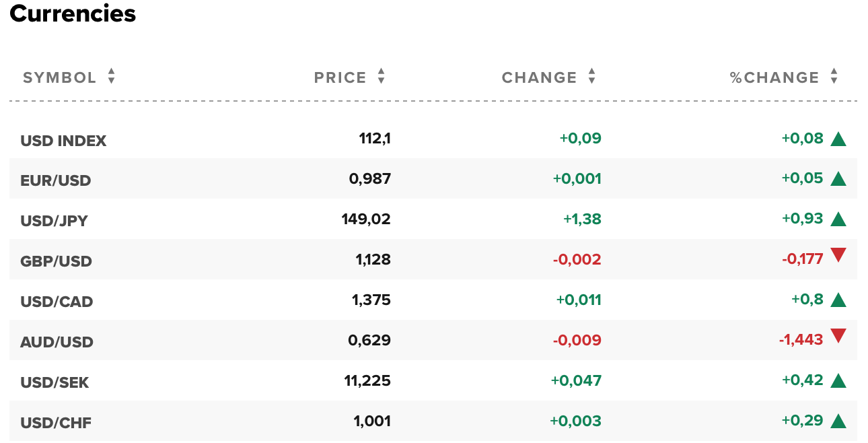This screenshot has width=868, height=443.
Task: Select the USD/JPY symbol link
Action: [x=55, y=221]
